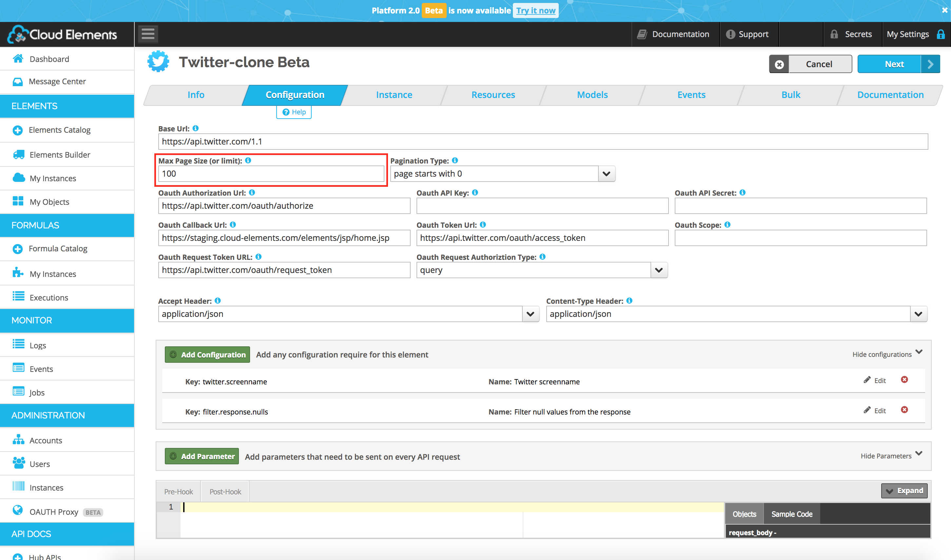Open Support in the top bar
The height and width of the screenshot is (560, 951).
pos(747,34)
